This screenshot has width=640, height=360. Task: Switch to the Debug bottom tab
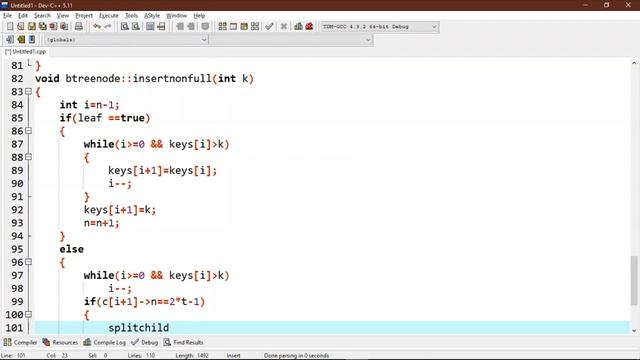[x=144, y=342]
